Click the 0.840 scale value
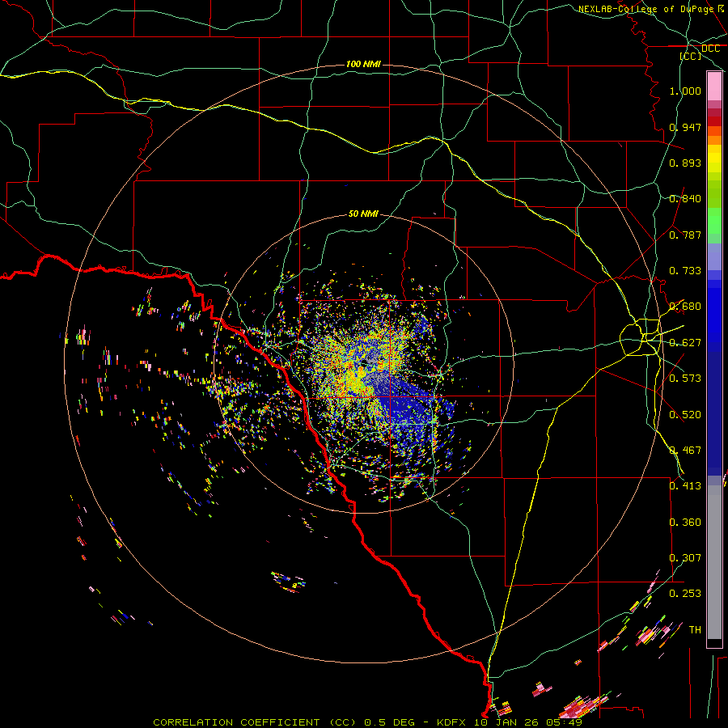Viewport: 728px width, 728px height. 685,199
